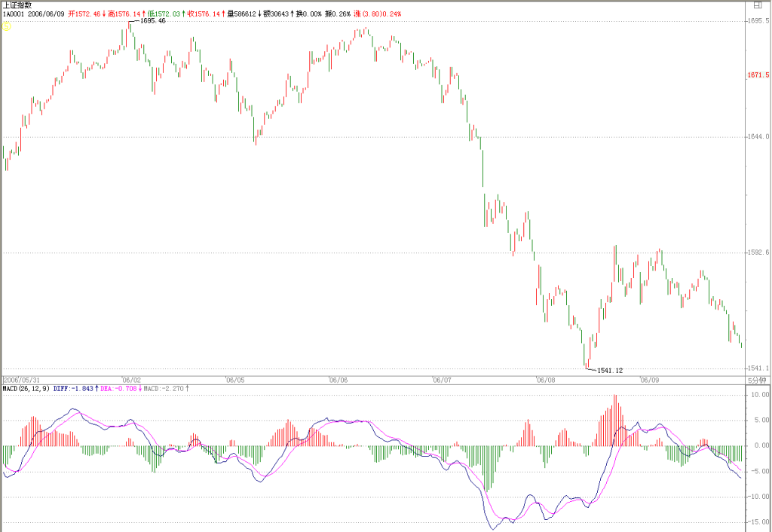Click the 06/02 date axis label
The width and height of the screenshot is (772, 532).
pyautogui.click(x=131, y=380)
